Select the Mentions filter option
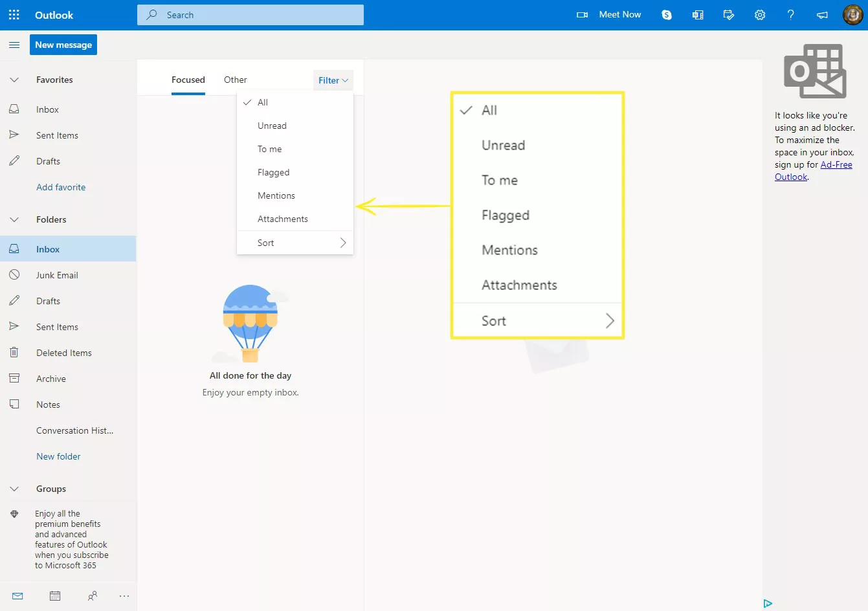The width and height of the screenshot is (868, 611). pyautogui.click(x=276, y=195)
